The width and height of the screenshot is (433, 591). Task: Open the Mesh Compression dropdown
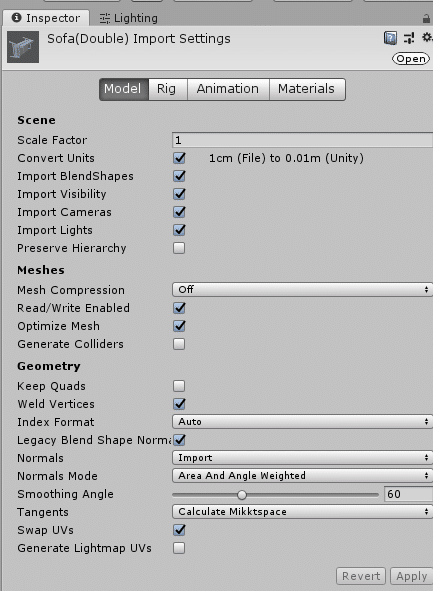[x=302, y=289]
